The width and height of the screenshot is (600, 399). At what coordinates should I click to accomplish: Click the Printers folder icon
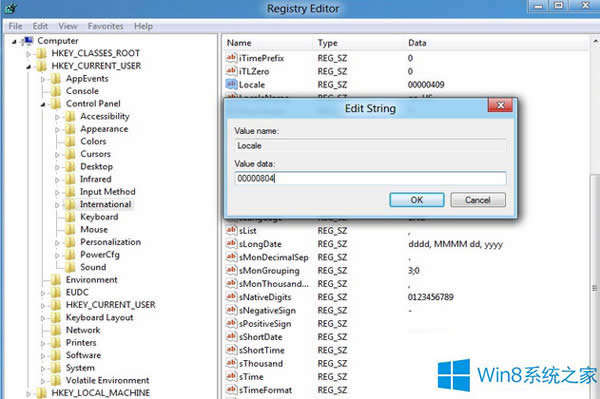click(56, 343)
